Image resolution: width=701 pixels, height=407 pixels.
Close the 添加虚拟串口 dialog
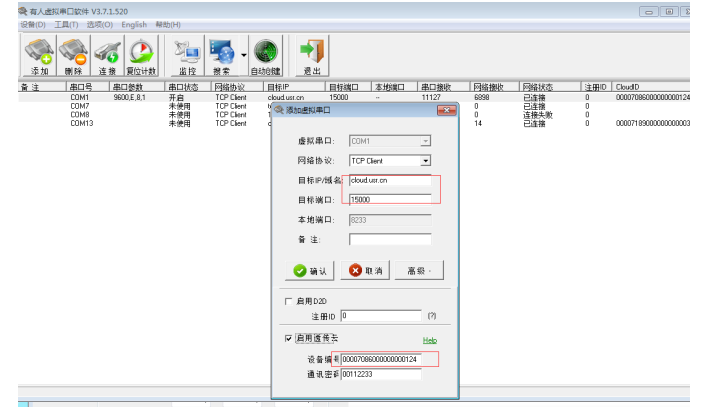446,110
